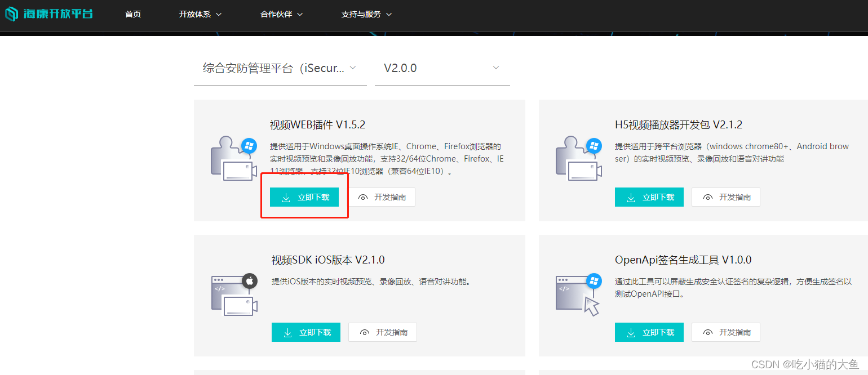Click eye icon in iOS SDK 开发指南 button
This screenshot has height=375, width=868.
click(x=365, y=333)
